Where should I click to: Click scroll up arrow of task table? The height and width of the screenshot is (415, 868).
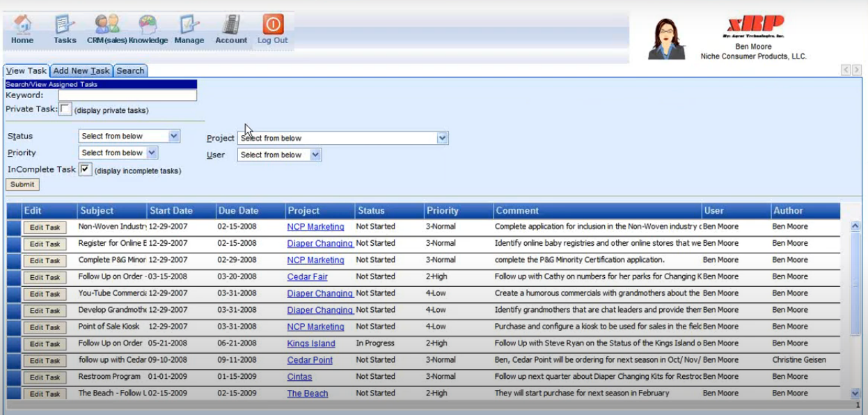[855, 226]
